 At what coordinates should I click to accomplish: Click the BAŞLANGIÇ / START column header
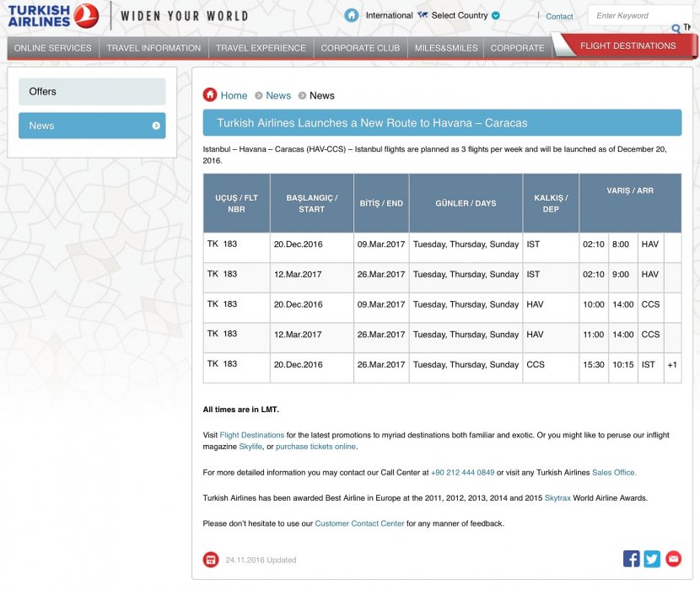pos(311,203)
